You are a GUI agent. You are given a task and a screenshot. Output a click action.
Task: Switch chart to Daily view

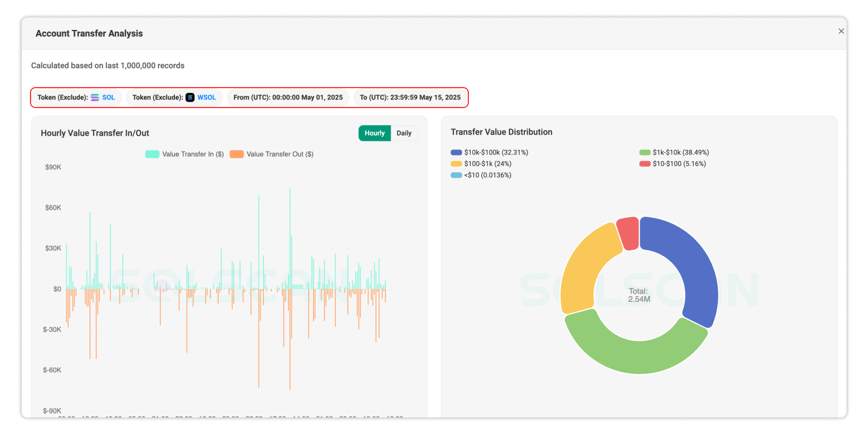click(x=404, y=133)
